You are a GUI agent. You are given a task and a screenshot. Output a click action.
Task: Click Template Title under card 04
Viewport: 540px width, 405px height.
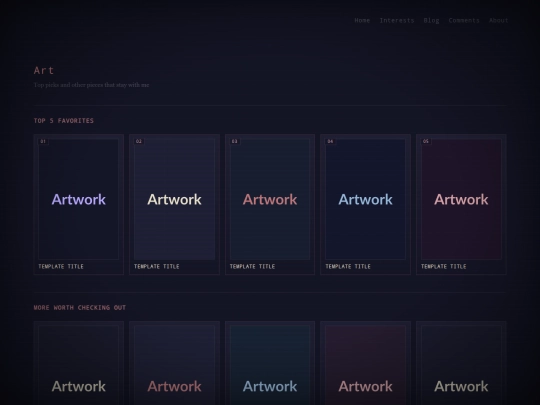348,267
